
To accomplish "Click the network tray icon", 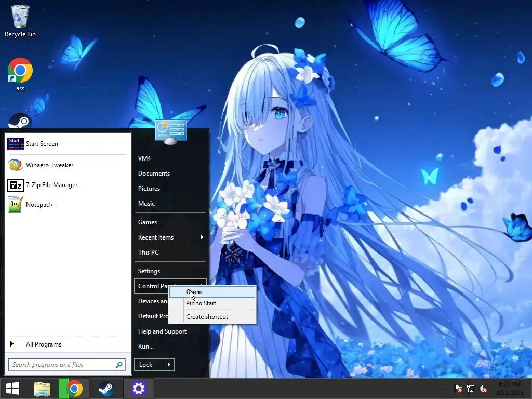I will (x=471, y=389).
